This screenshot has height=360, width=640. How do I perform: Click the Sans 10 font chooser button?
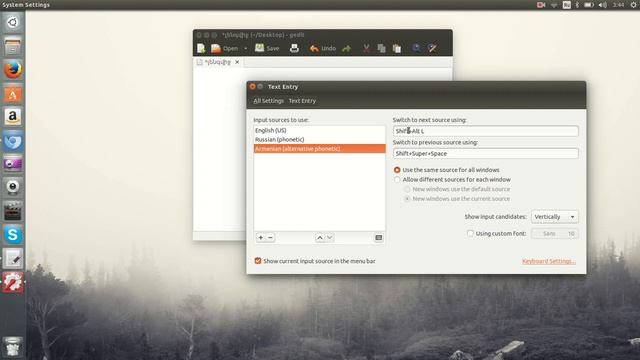click(555, 233)
